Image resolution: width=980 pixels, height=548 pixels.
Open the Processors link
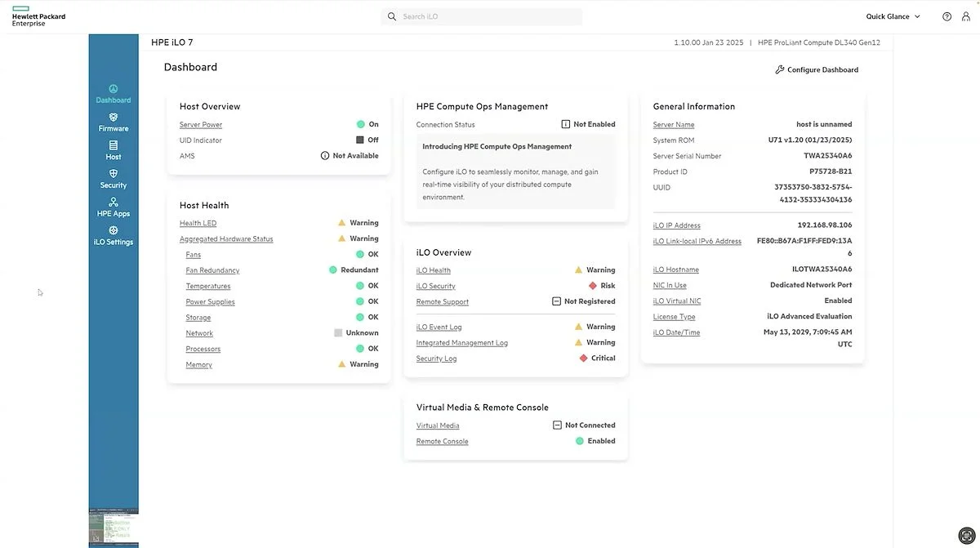click(203, 350)
